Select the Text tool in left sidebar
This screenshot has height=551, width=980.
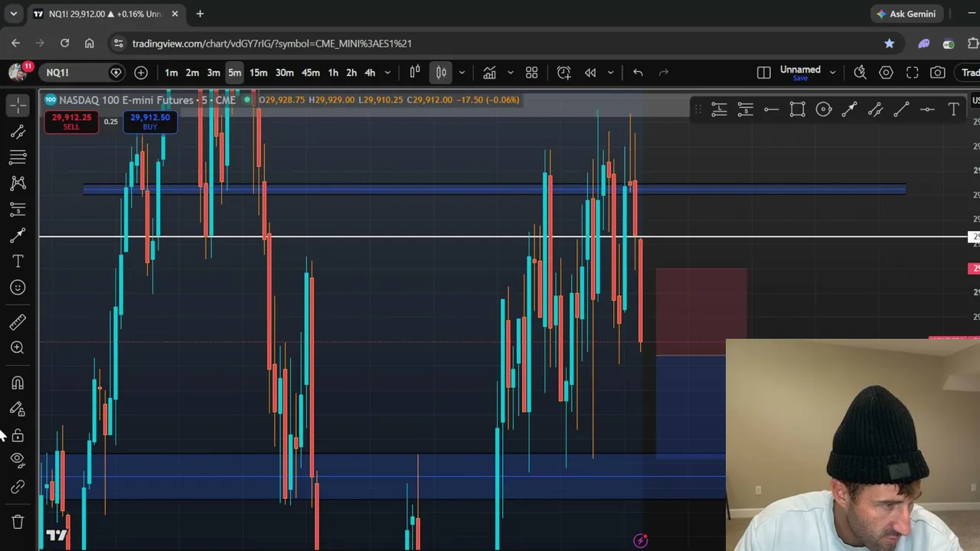(18, 261)
